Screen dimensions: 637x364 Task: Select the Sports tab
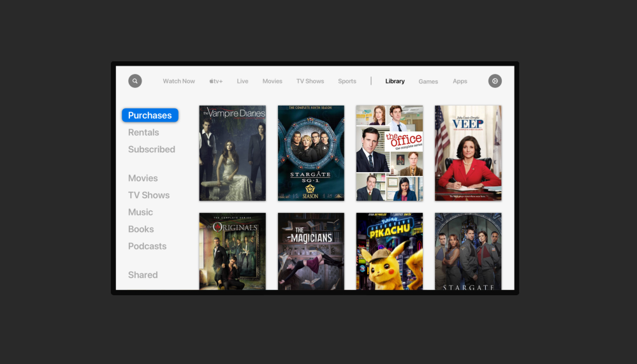(x=347, y=82)
